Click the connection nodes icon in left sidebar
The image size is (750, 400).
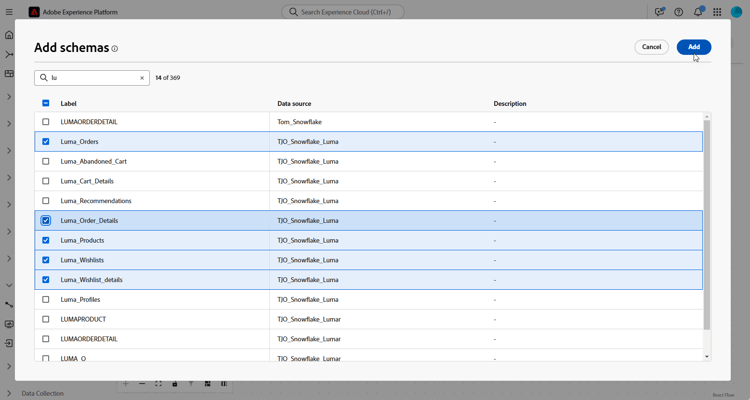[x=9, y=304]
